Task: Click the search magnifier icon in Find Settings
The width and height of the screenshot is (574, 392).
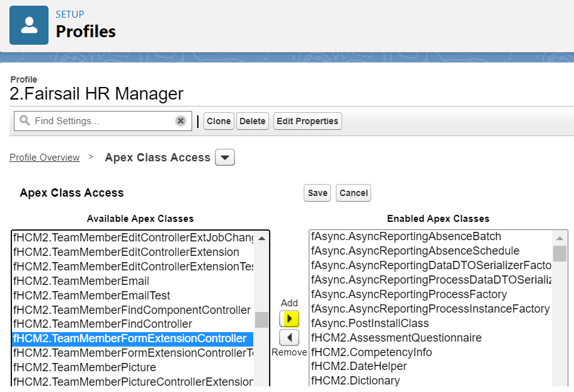Action: (25, 120)
